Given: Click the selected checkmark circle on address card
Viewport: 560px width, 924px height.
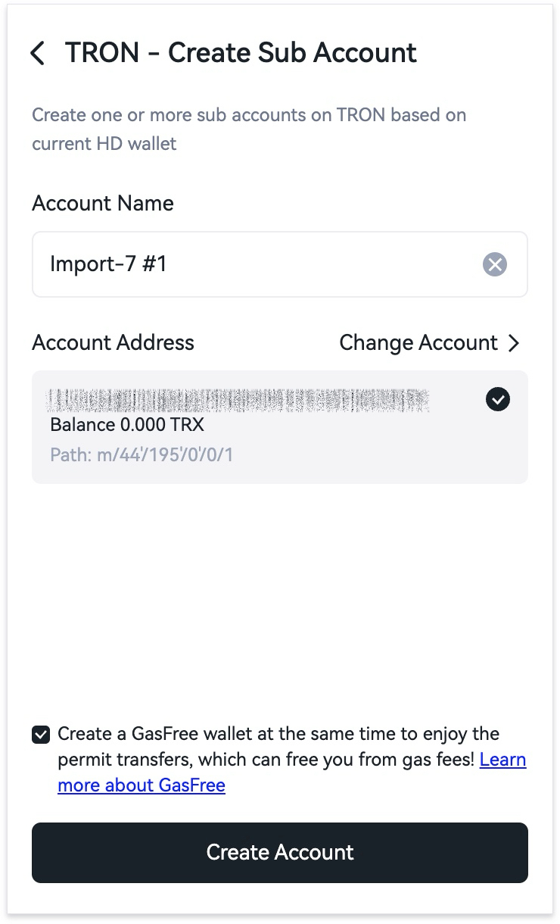Looking at the screenshot, I should (498, 399).
